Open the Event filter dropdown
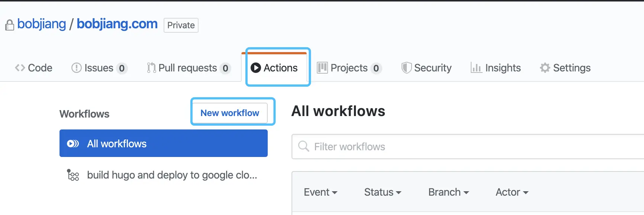The image size is (644, 215). pyautogui.click(x=320, y=192)
